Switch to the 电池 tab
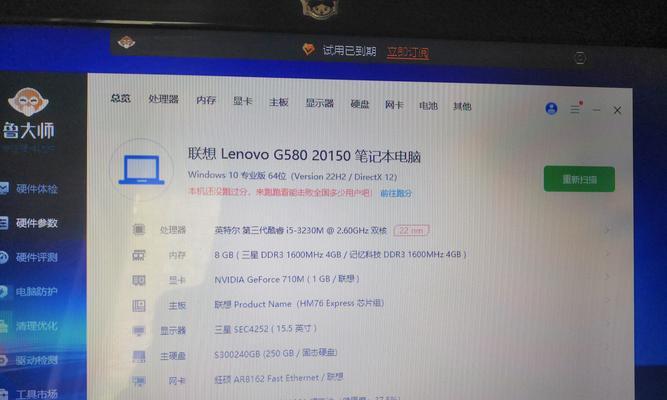Image resolution: width=667 pixels, height=400 pixels. 428,106
